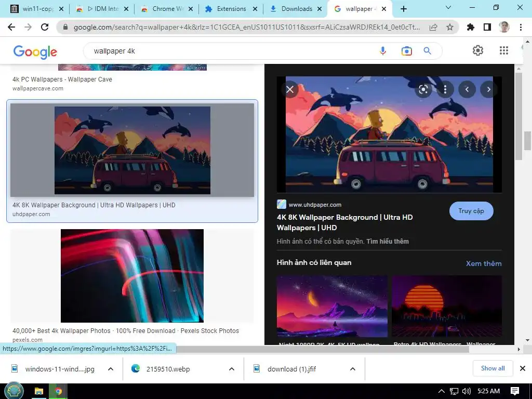This screenshot has height=399, width=532.
Task: Click the tab search chevron
Action: point(448,7)
